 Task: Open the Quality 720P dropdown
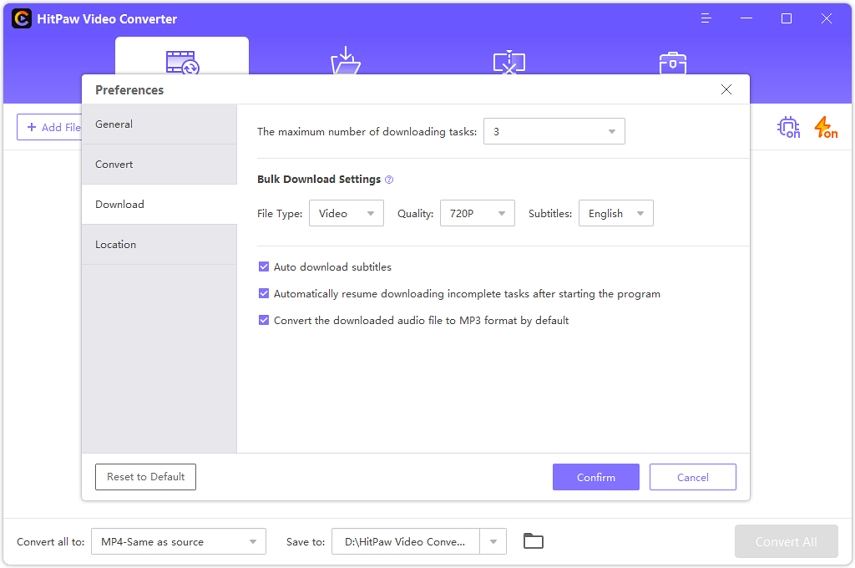pyautogui.click(x=477, y=213)
